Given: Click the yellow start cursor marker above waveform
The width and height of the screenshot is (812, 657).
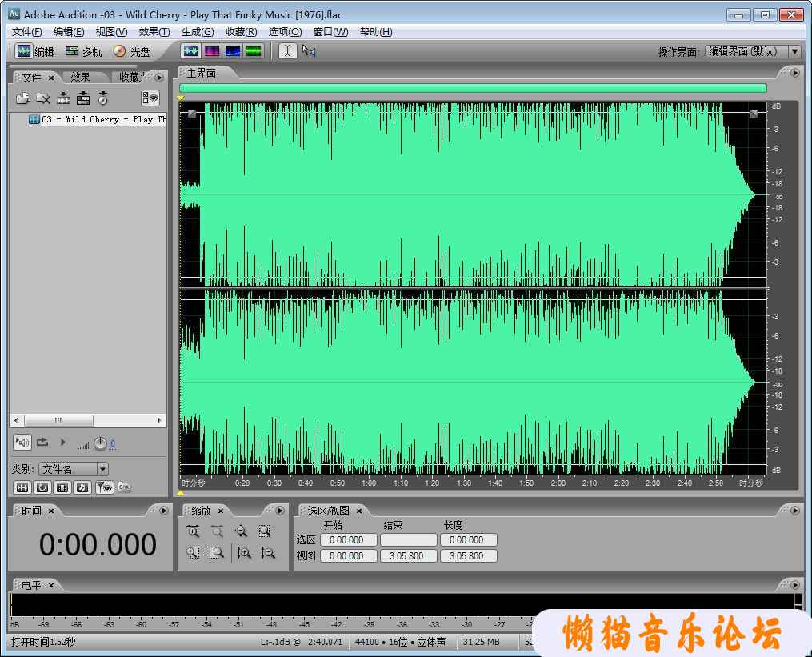Looking at the screenshot, I should pyautogui.click(x=181, y=98).
